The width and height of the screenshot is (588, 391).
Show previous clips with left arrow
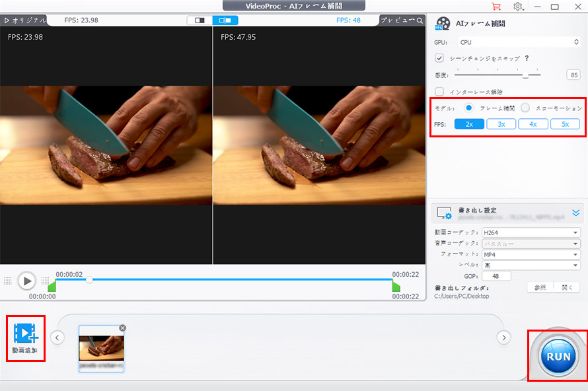click(x=57, y=338)
